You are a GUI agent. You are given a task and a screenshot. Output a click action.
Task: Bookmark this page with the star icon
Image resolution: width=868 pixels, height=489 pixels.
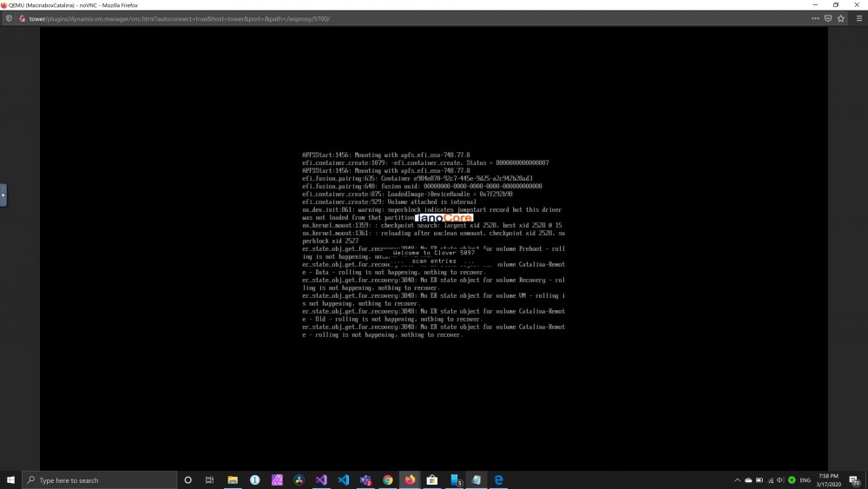pos(841,18)
